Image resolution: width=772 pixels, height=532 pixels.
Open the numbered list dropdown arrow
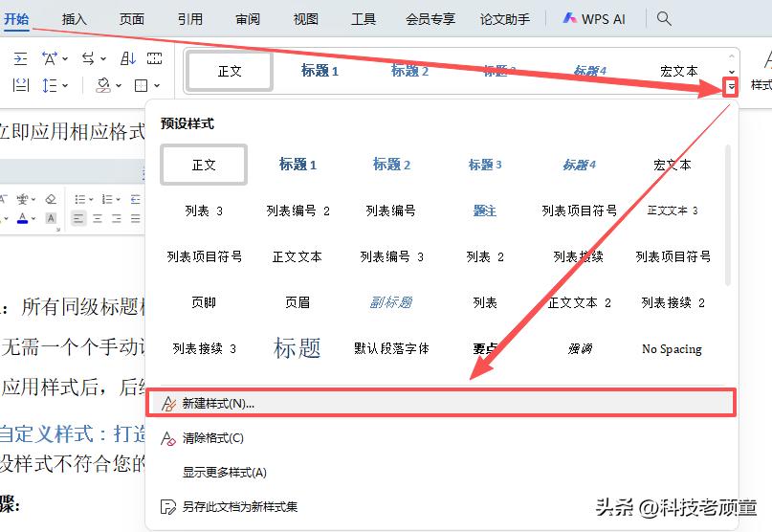click(x=119, y=199)
